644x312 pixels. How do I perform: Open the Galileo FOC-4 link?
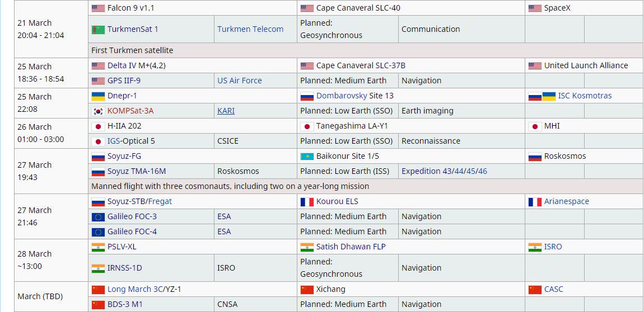click(132, 231)
